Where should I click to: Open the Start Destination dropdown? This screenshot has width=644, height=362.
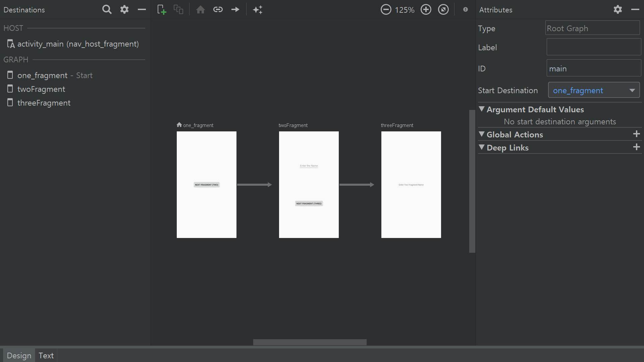[x=594, y=90]
